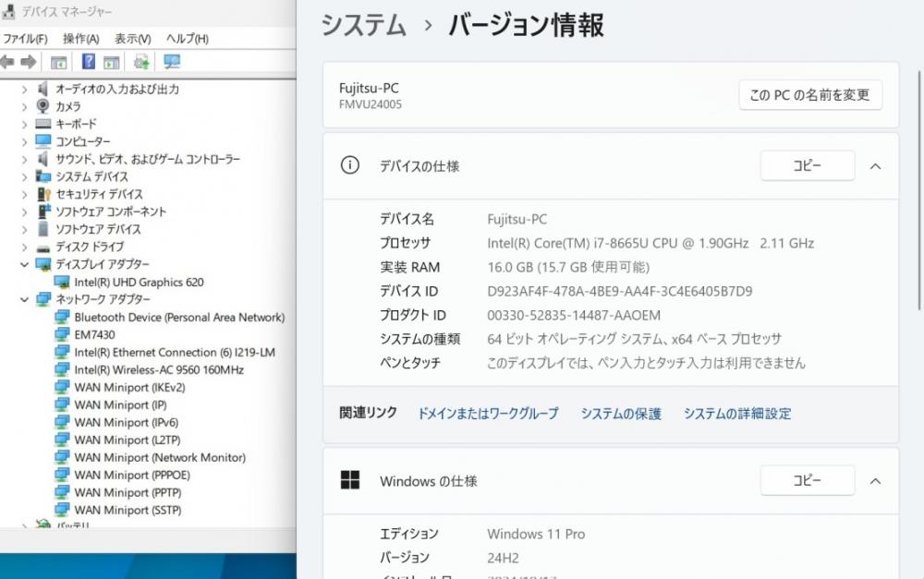924x579 pixels.
Task: Select the WAN Miniport (Network Monitor) row
Action: (160, 457)
